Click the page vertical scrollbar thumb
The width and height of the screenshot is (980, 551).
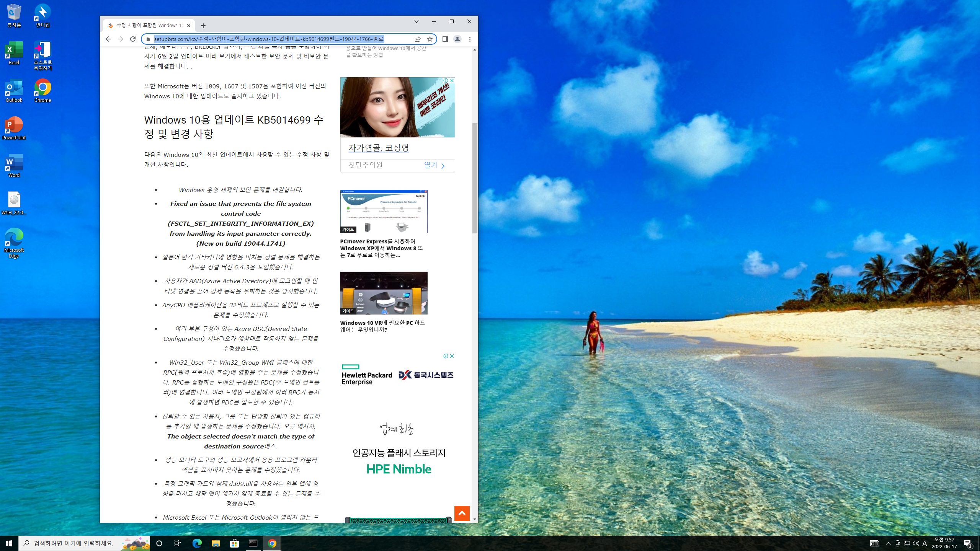[475, 178]
